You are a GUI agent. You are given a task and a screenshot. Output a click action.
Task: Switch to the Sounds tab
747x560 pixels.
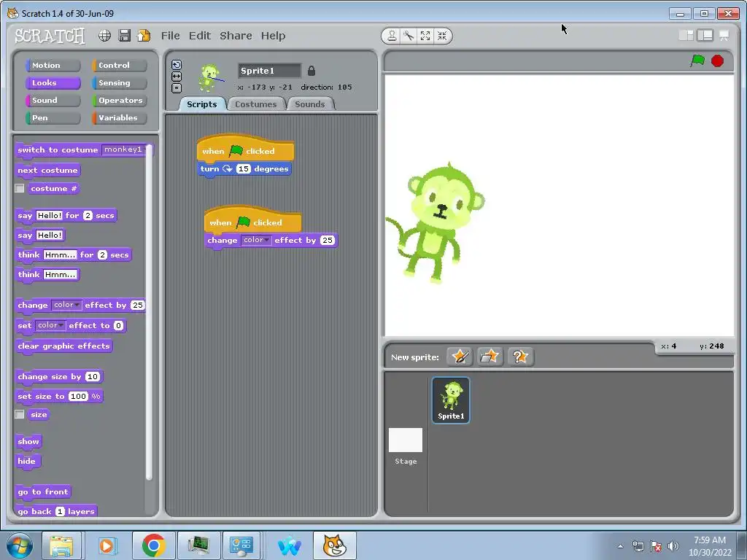click(310, 104)
